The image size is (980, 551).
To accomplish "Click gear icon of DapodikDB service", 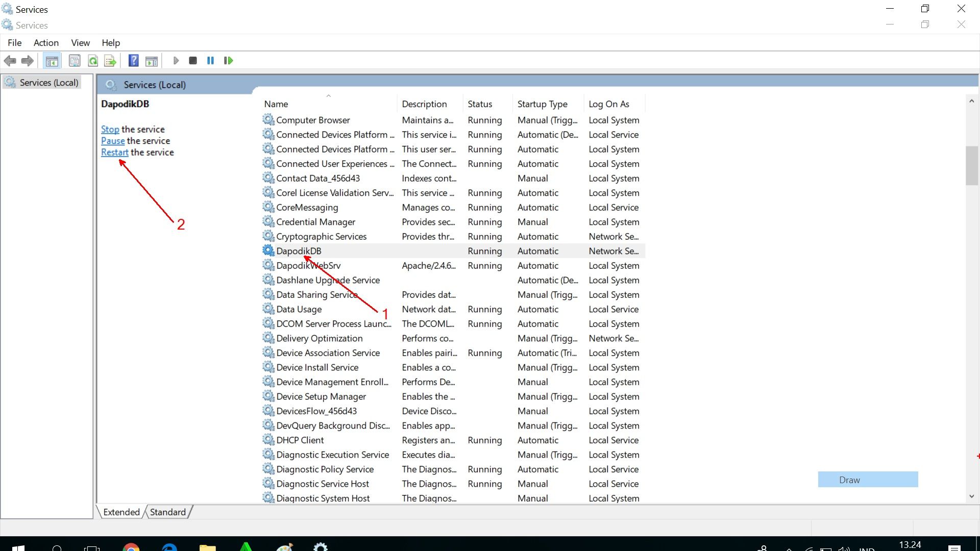I will (268, 251).
